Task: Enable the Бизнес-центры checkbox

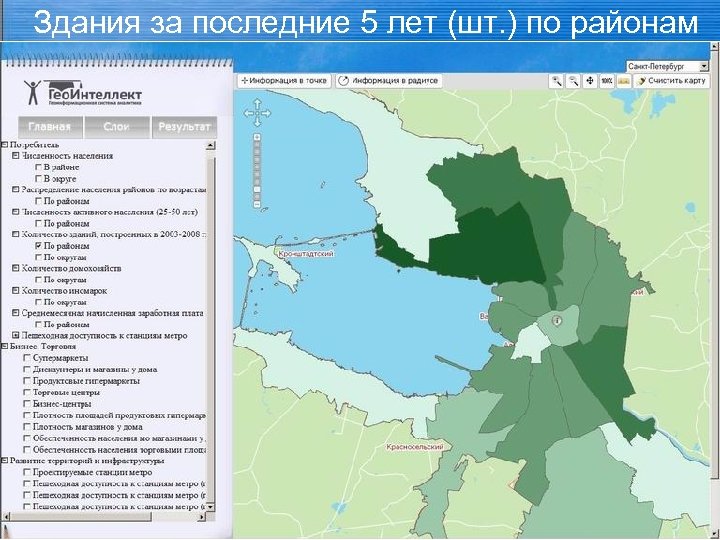Action: point(28,404)
